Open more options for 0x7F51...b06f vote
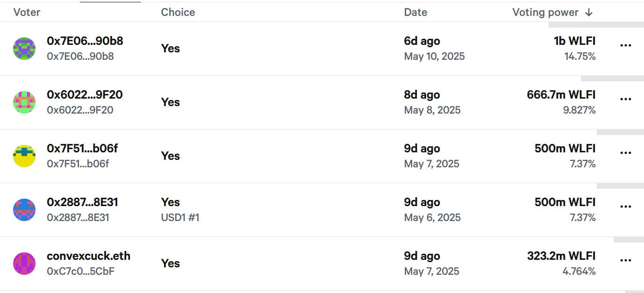Viewport: 644px width, 293px height. pos(625,153)
